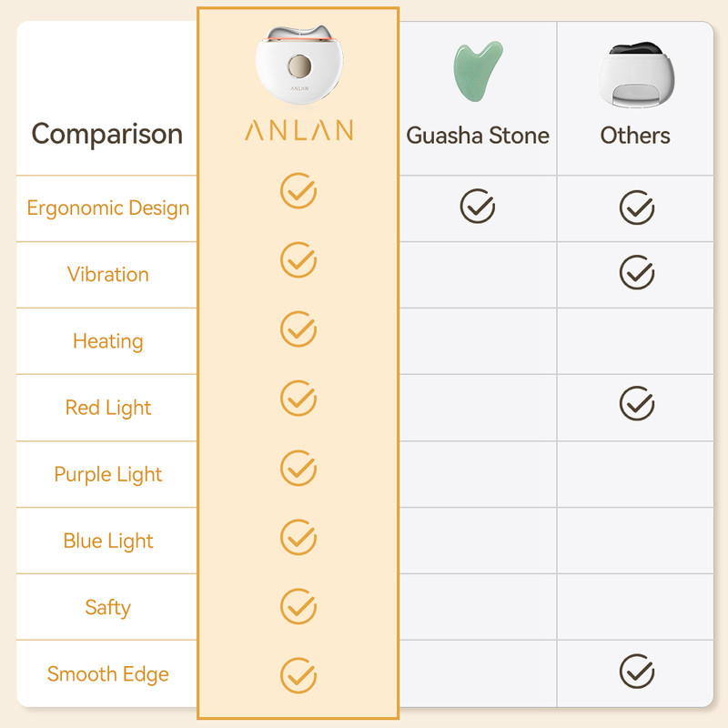728x728 pixels.
Task: Click the Others device product image
Action: click(x=635, y=71)
